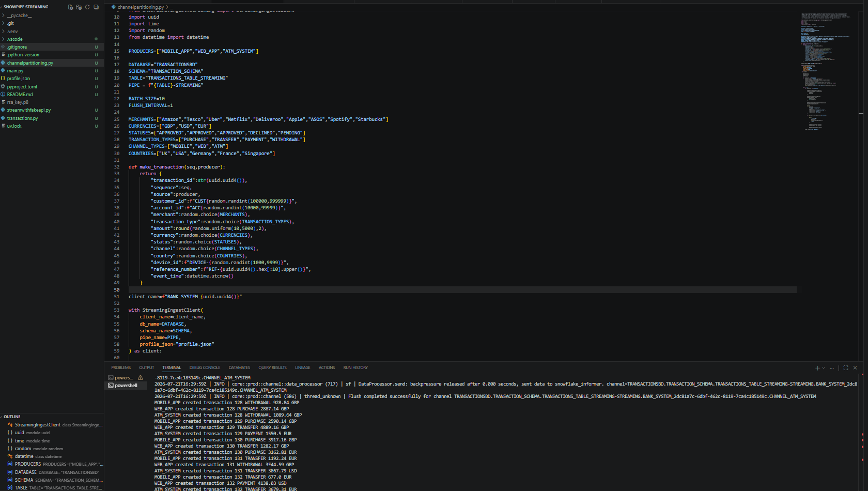Open pyproject.toml file

click(x=52, y=87)
